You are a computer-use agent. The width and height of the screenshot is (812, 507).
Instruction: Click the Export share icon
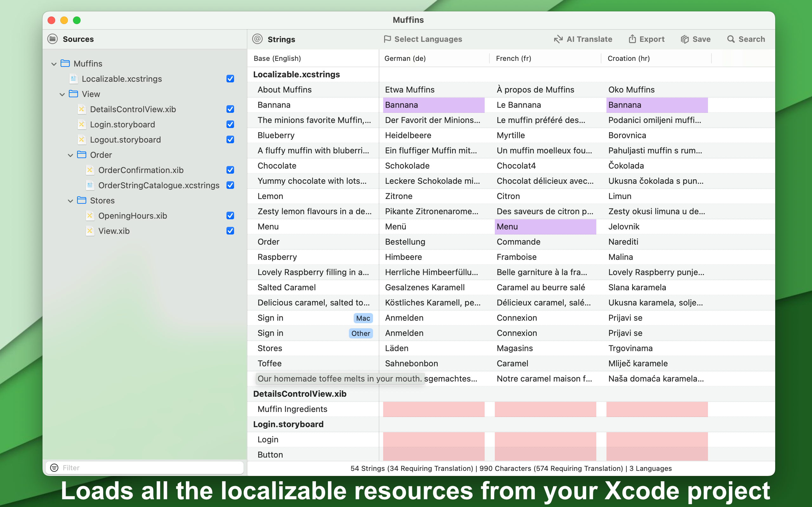pyautogui.click(x=632, y=39)
